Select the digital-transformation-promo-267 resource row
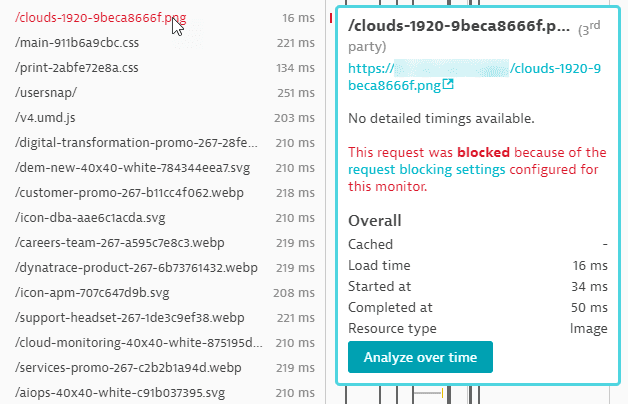The height and width of the screenshot is (404, 628). pyautogui.click(x=165, y=143)
